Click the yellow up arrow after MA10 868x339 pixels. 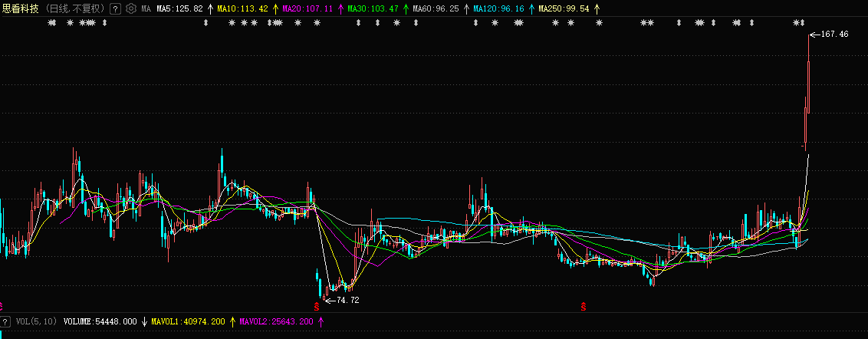[275, 9]
